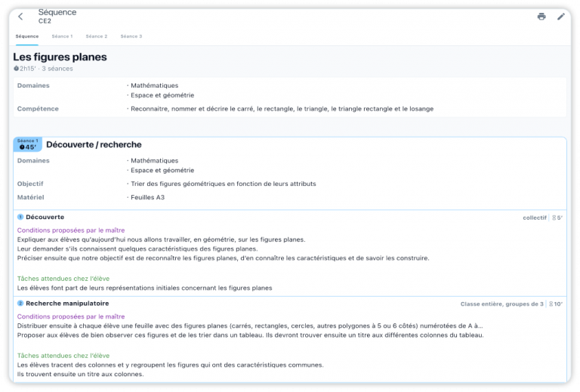Viewport: 580px width, 392px height.
Task: Click the step 2 circle next to Recherche manipulatoire
Action: tap(20, 303)
